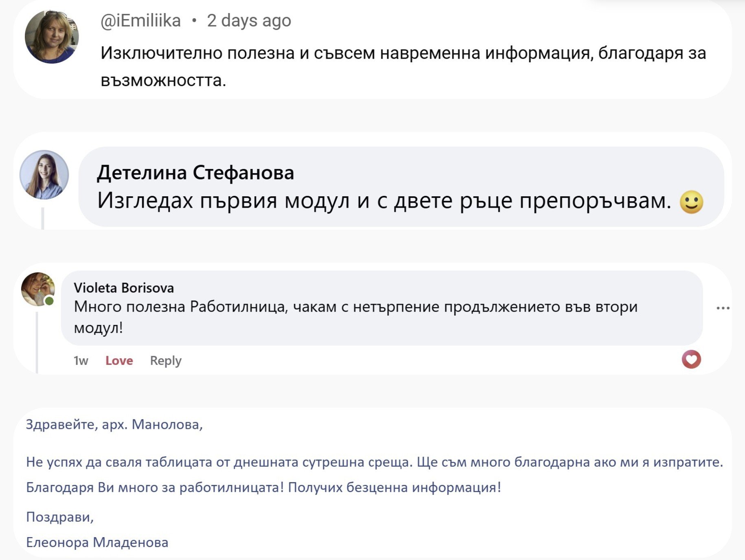Click the comment text starting with "Изключително полезна"
The image size is (745, 560).
[403, 53]
